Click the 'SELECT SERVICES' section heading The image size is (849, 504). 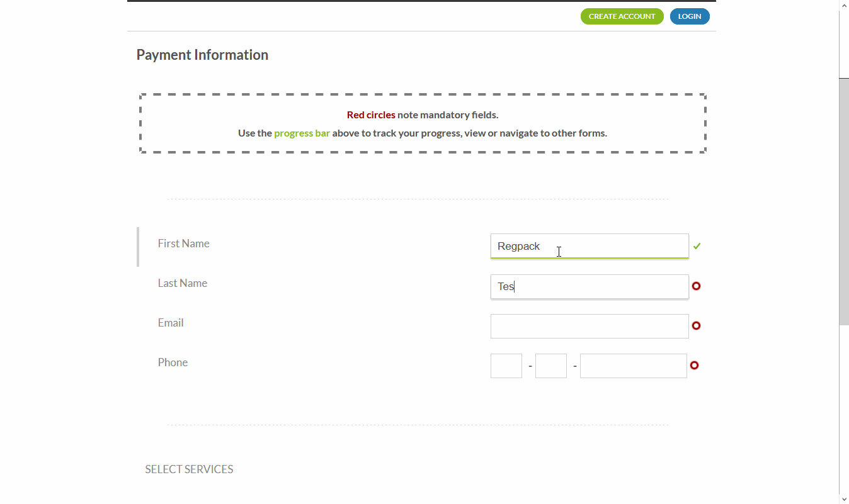[189, 469]
